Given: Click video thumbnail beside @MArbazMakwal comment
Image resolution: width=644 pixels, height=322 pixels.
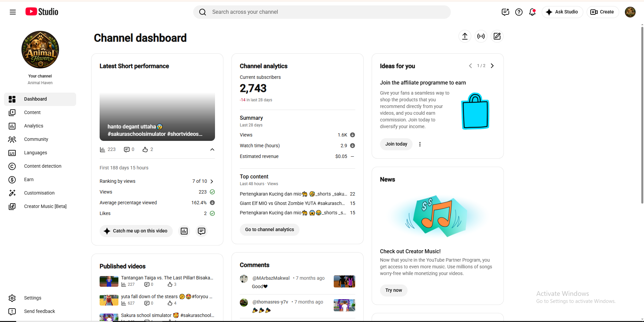Looking at the screenshot, I should click(x=344, y=281).
